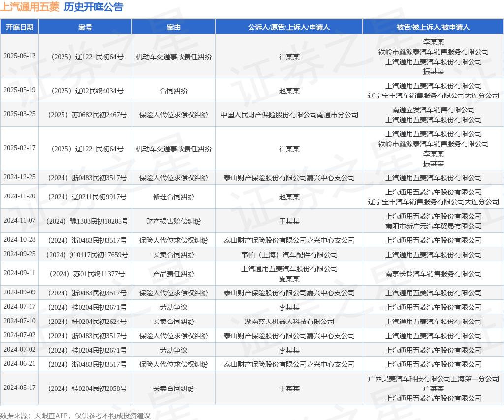504x420 pixels.
Task: Click defendant 南京长铃汽车销售服务有限公司
Action: pos(434,274)
